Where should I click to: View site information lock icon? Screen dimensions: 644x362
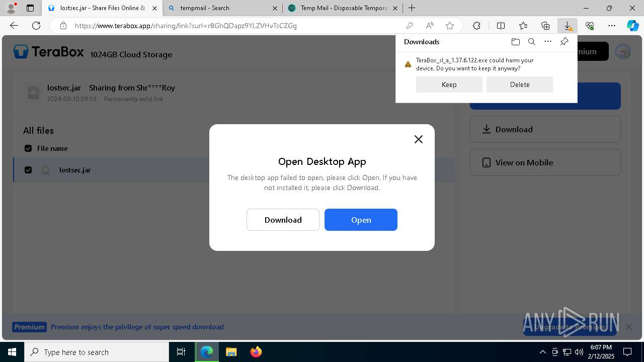pyautogui.click(x=63, y=26)
